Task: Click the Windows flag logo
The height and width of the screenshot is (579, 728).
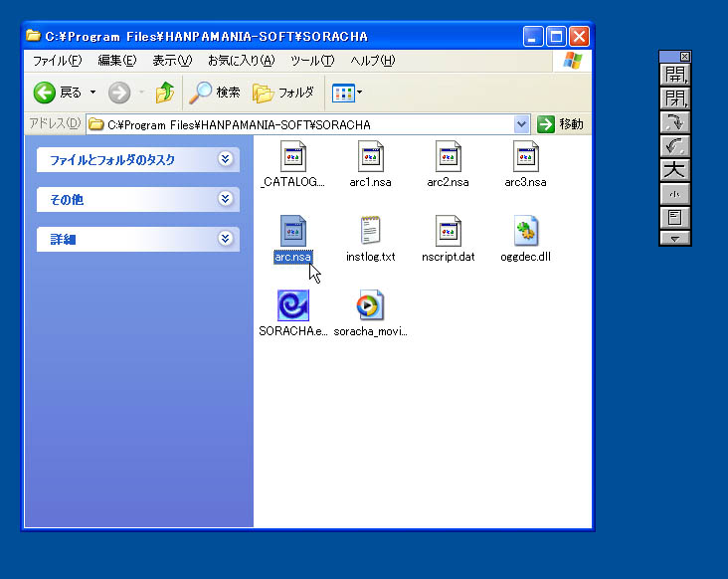Action: click(x=572, y=61)
